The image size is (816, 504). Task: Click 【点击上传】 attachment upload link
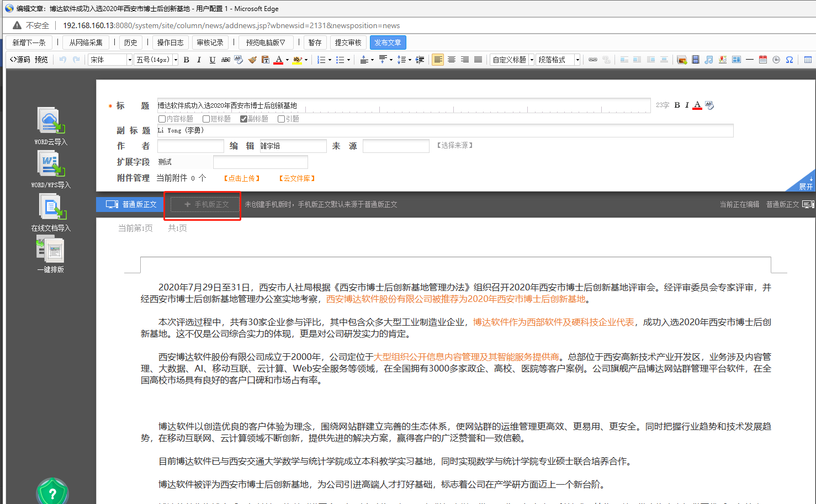pos(242,178)
